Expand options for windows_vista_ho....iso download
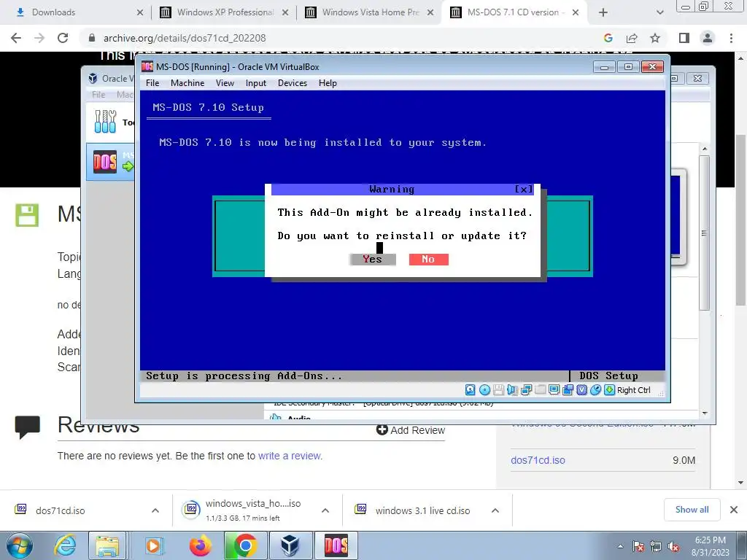The image size is (747, 560). [325, 510]
